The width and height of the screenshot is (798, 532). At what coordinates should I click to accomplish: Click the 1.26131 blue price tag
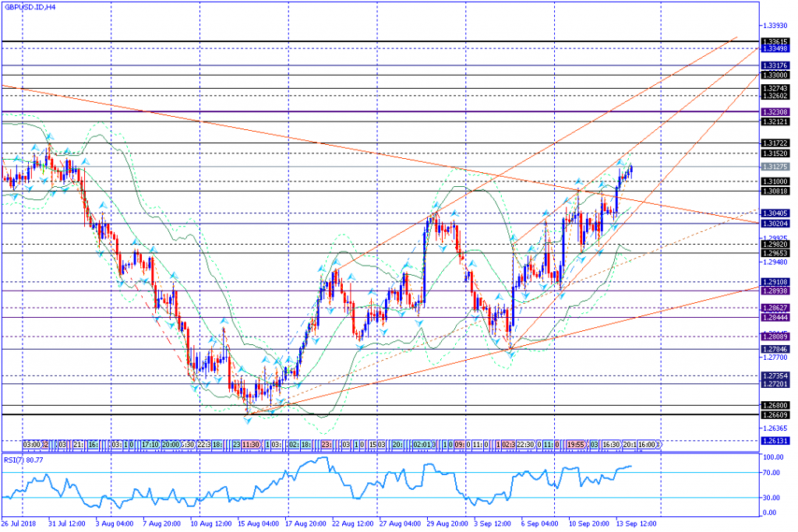[x=775, y=440]
